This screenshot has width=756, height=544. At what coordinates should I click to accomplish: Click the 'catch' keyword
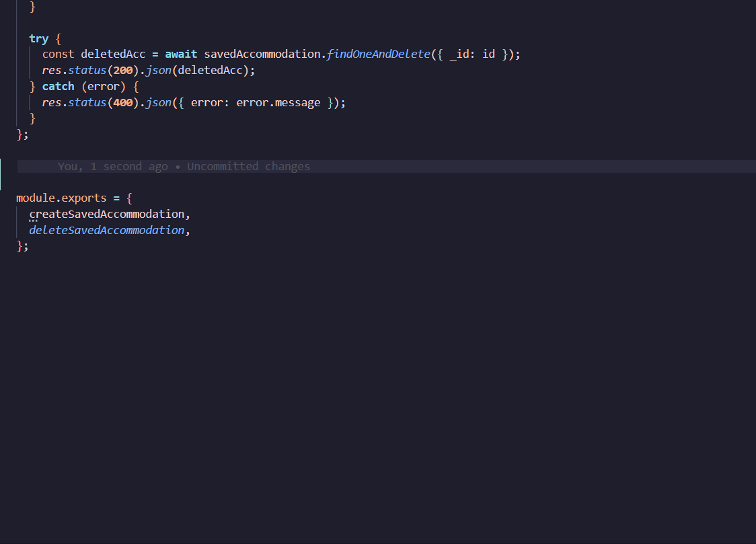coord(59,86)
